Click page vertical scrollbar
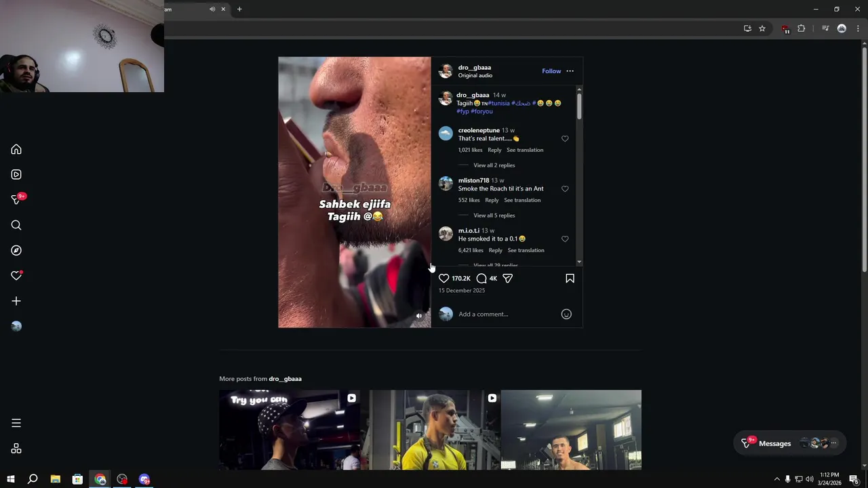This screenshot has width=868, height=488. point(864,159)
